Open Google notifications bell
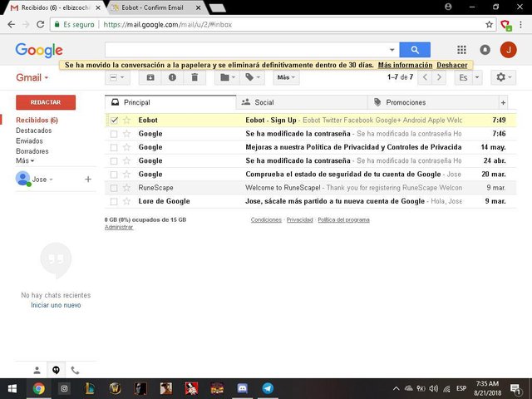 (485, 50)
